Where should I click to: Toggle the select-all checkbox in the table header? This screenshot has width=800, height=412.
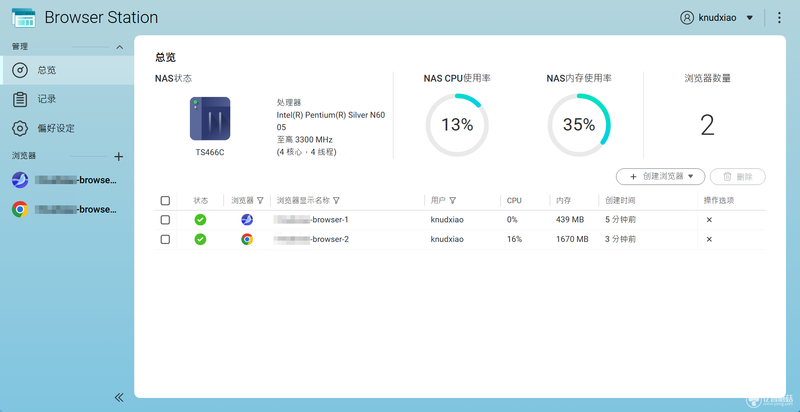coord(165,200)
